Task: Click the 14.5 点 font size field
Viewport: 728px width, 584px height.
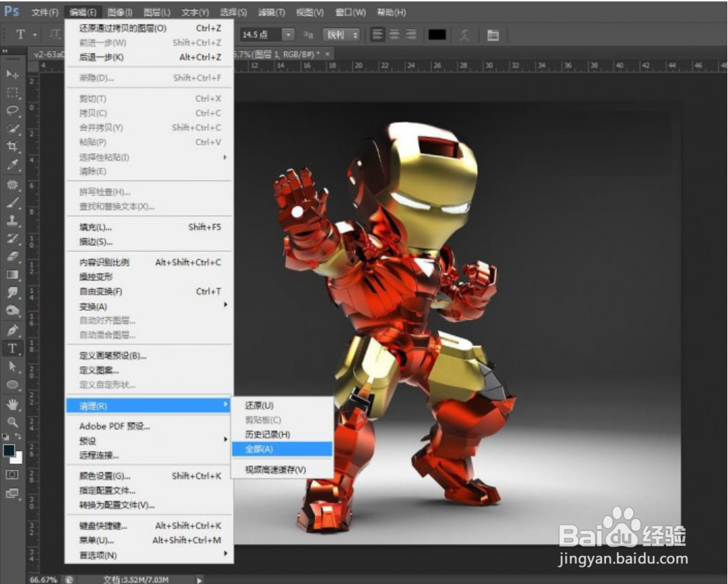Action: click(x=261, y=34)
